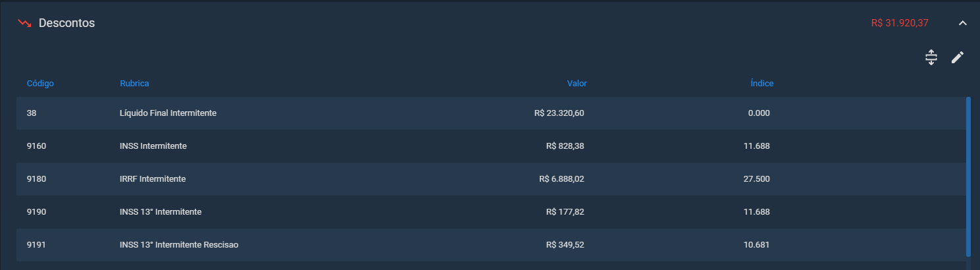
Task: Collapse the Descontos section chevron
Action: coord(962,23)
